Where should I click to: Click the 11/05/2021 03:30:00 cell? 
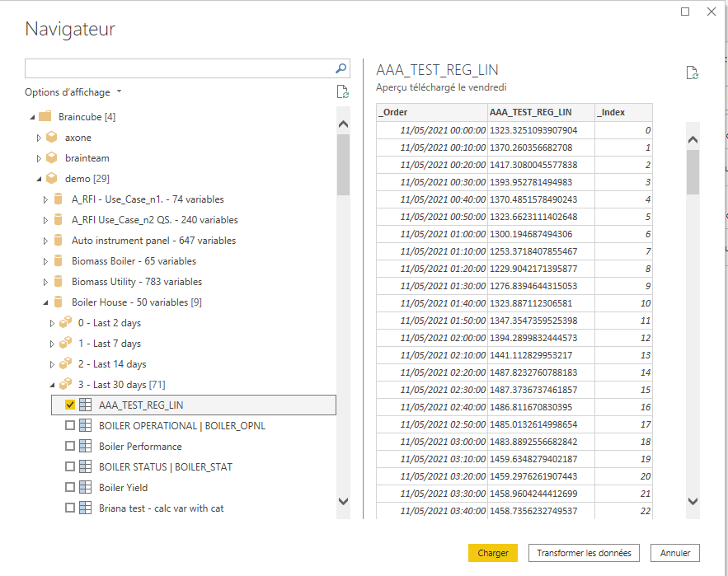coord(432,494)
